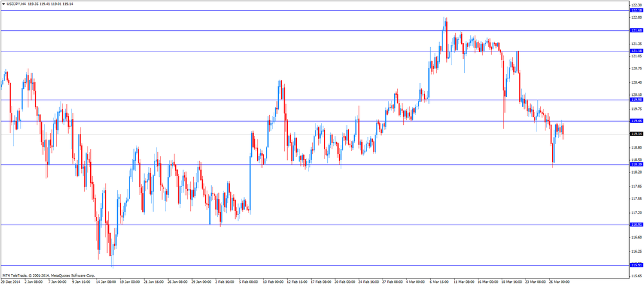Image resolution: width=644 pixels, height=285 pixels.
Task: Select the 116.91 blue price level label
Action: pos(636,225)
